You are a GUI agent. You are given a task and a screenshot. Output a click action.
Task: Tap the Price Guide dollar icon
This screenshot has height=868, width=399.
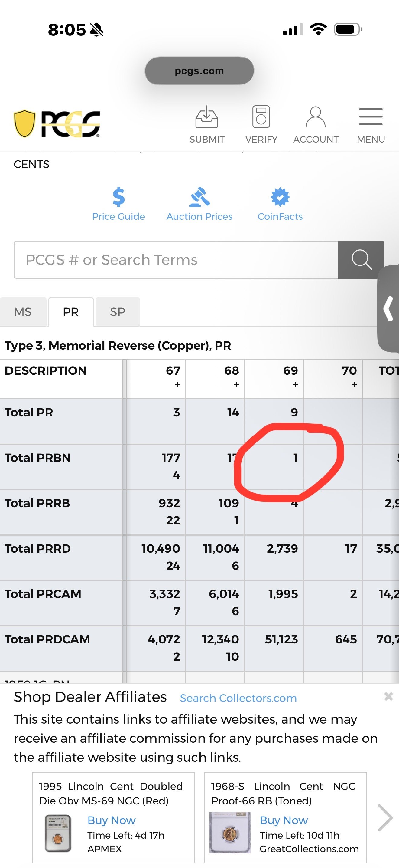click(x=119, y=197)
